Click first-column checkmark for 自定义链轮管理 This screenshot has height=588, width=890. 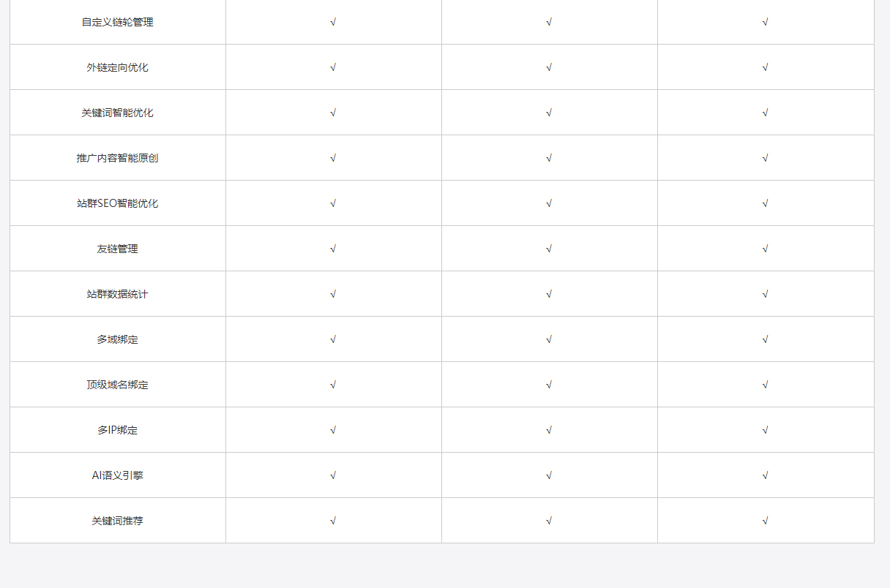[x=333, y=22]
